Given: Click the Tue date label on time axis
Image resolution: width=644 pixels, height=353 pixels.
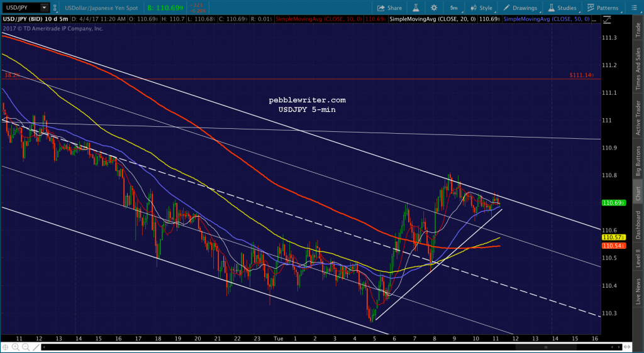Looking at the screenshot, I should (x=279, y=339).
